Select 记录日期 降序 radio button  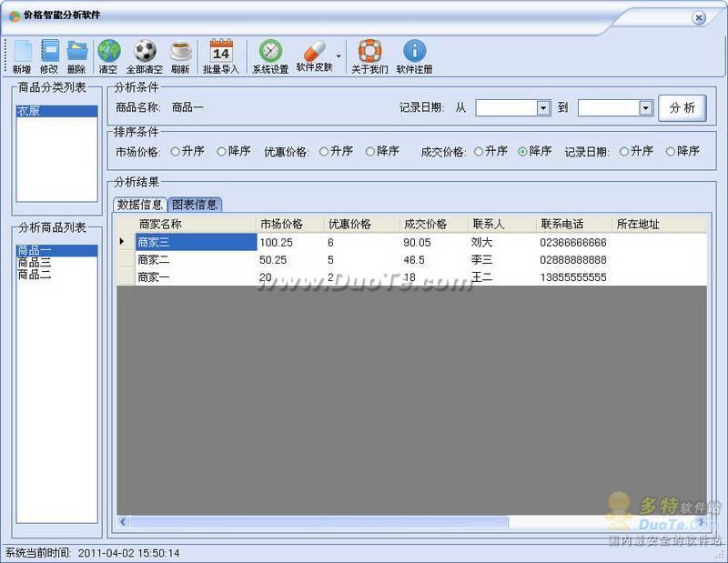pos(671,151)
